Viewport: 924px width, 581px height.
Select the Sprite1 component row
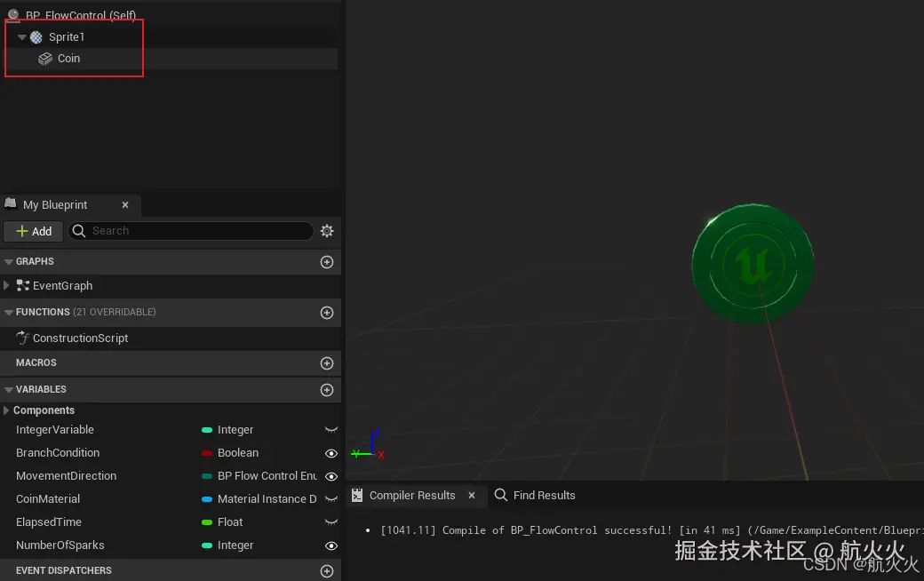click(171, 37)
